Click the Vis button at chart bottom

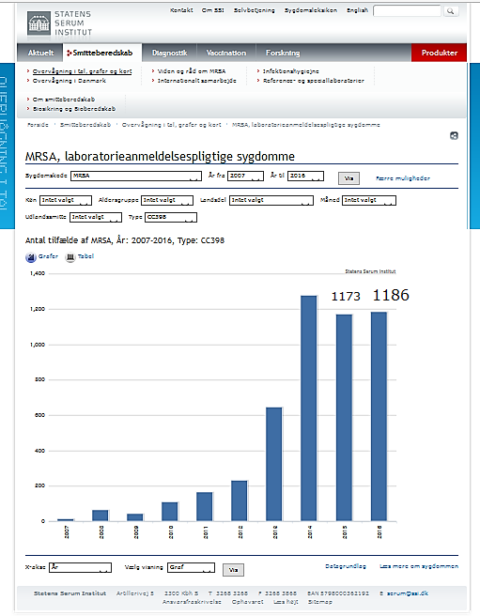233,570
